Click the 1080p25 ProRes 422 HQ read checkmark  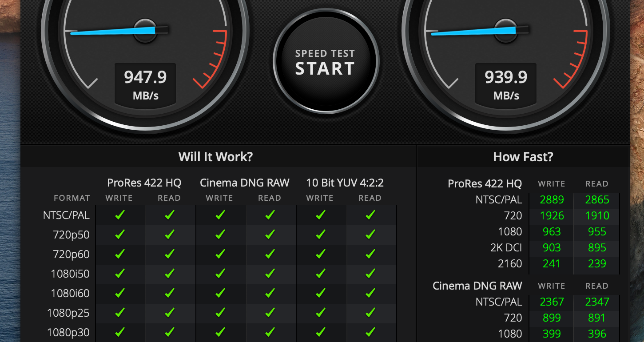pos(169,313)
